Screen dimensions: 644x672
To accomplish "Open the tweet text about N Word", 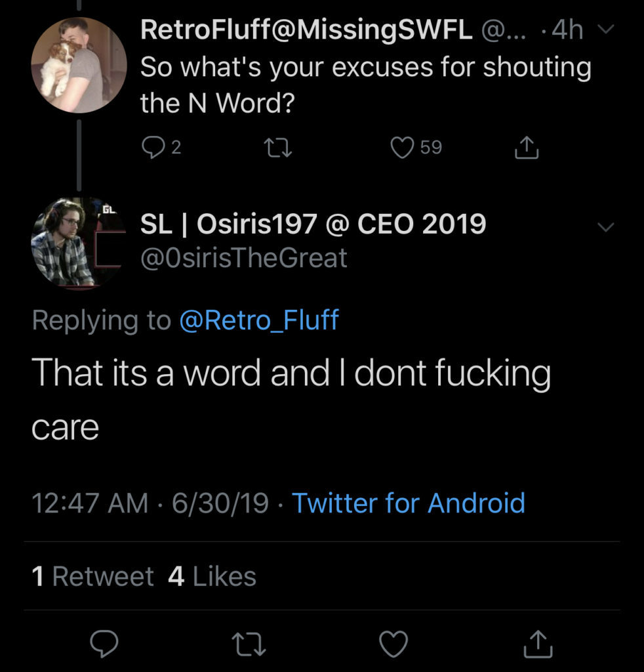I will pyautogui.click(x=366, y=85).
